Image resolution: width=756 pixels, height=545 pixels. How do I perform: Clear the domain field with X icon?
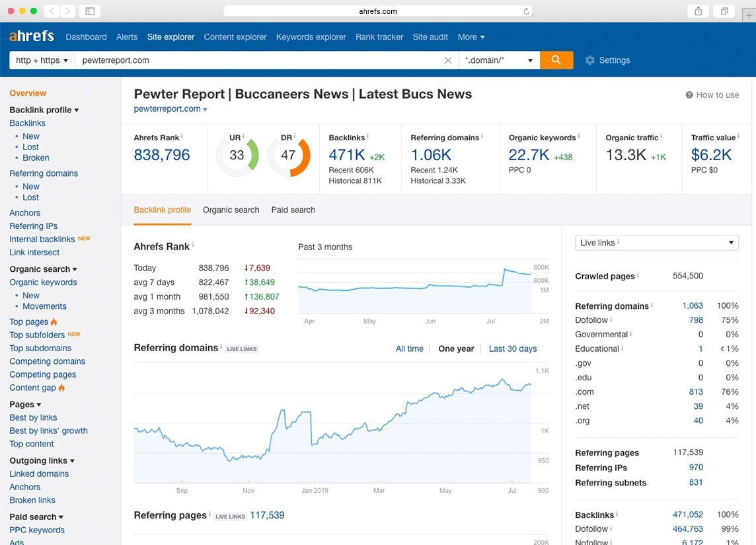pos(448,60)
